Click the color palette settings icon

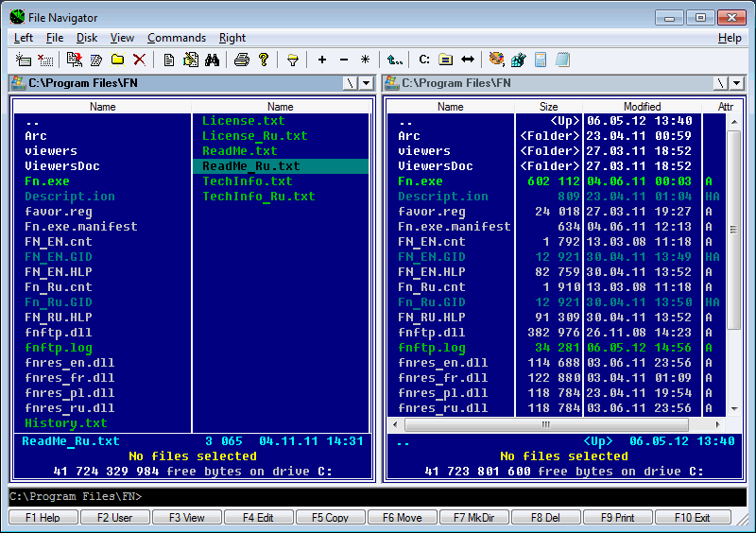(496, 60)
